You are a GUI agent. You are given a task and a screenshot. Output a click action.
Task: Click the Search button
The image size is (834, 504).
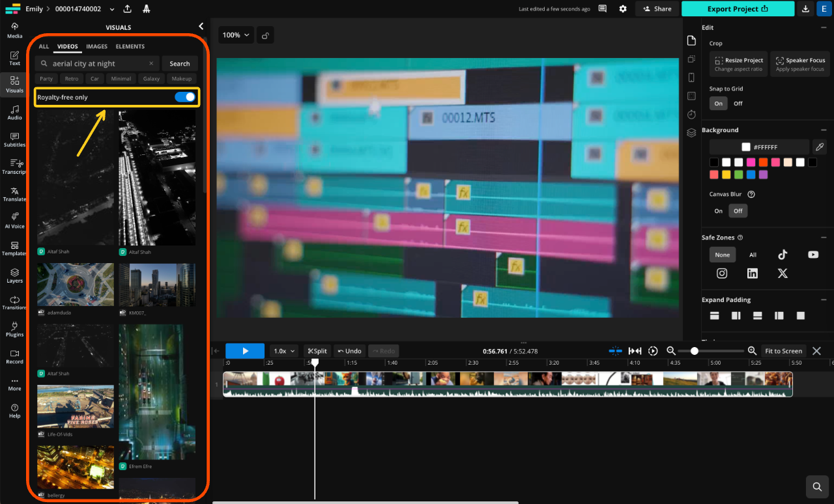[180, 64]
